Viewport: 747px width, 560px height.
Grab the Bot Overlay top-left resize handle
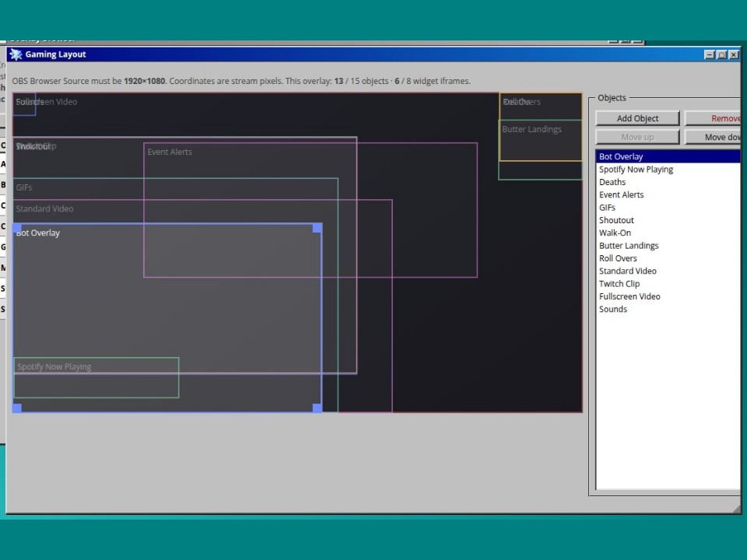point(17,228)
